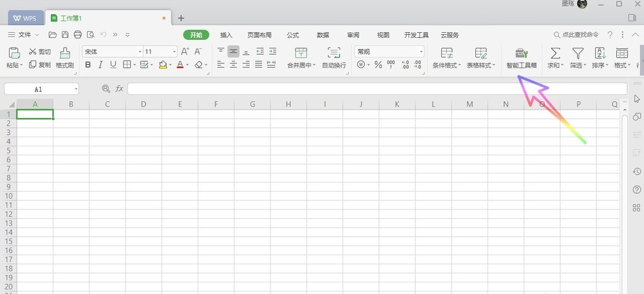
Task: Click the thousands separator (000) icon
Action: 391,64
